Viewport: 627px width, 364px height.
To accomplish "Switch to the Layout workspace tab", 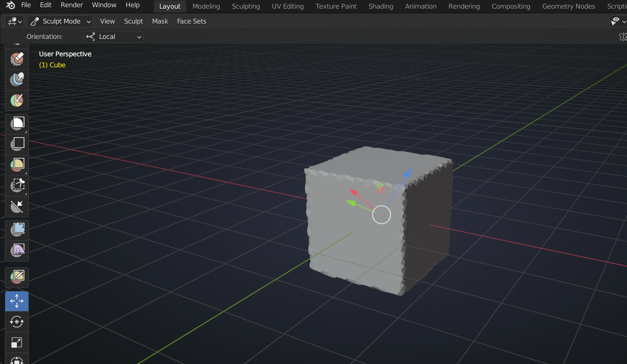I will click(170, 6).
